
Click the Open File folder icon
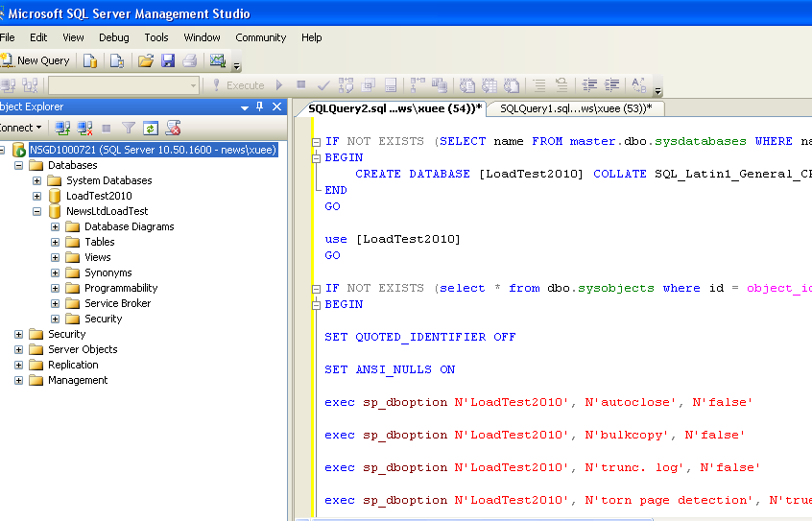click(146, 61)
